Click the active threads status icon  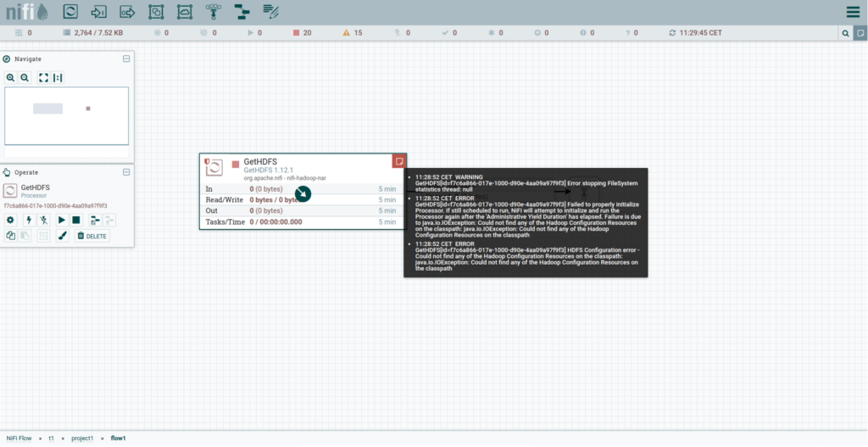click(19, 33)
